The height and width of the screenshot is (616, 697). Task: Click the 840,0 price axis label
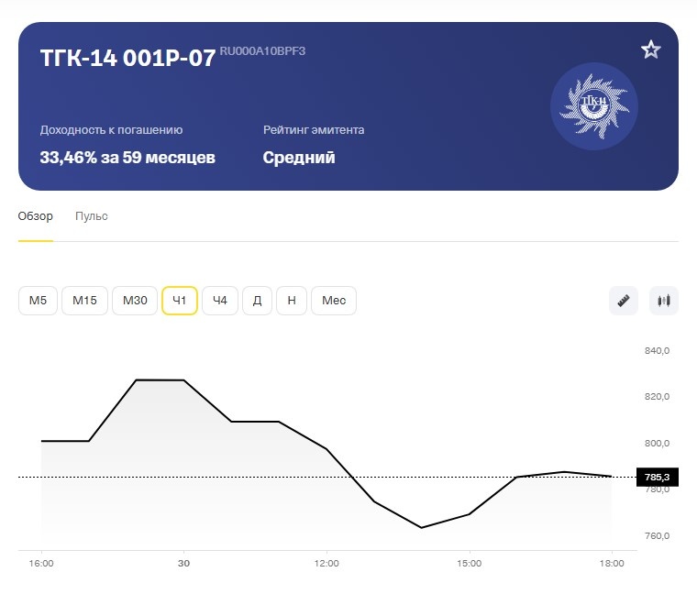[657, 351]
